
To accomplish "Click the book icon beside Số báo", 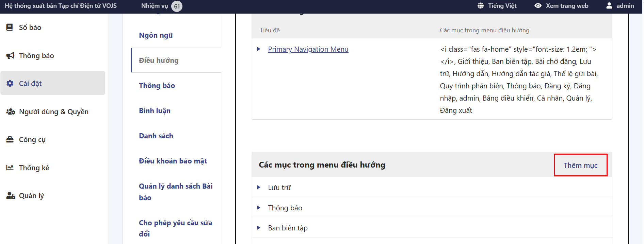I will tap(10, 28).
